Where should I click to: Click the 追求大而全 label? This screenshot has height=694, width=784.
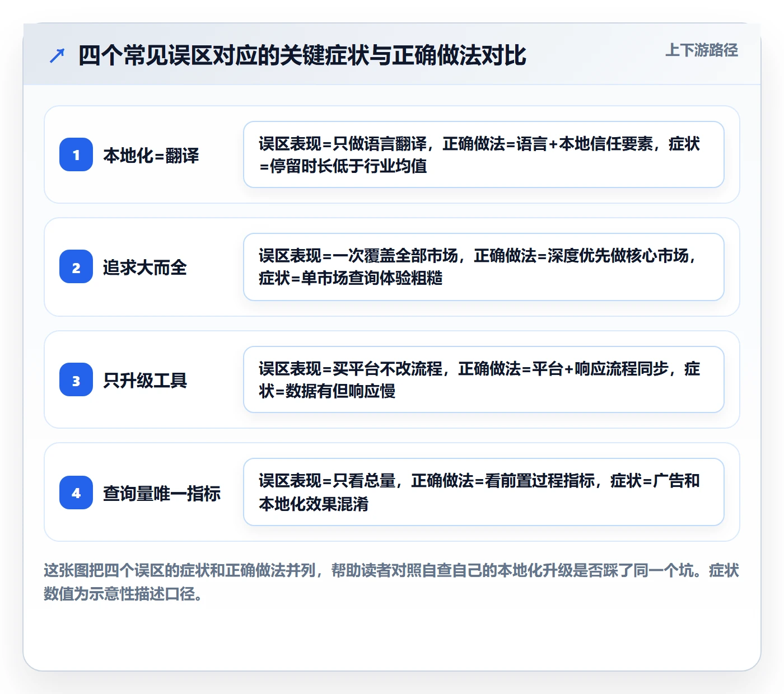coord(145,268)
